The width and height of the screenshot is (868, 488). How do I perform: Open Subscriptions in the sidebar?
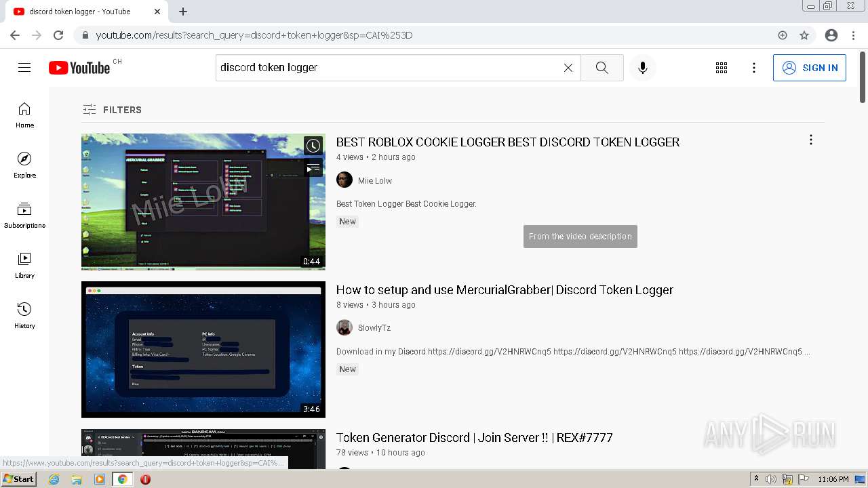tap(24, 216)
